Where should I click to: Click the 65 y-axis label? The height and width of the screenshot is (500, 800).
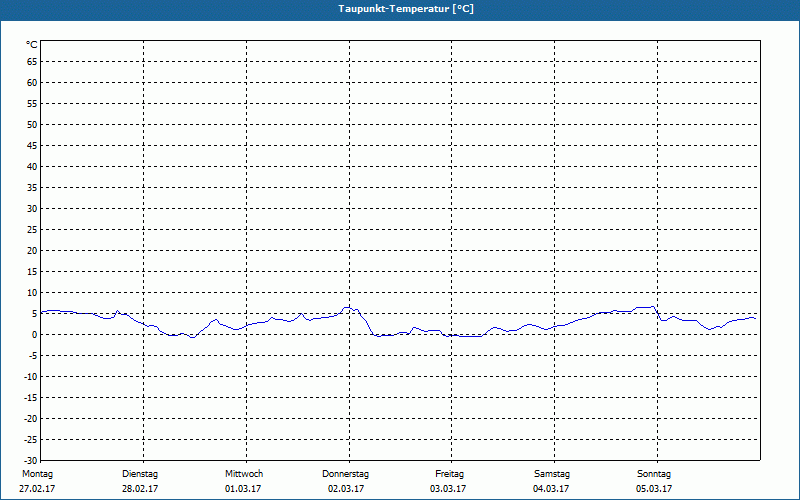pos(32,61)
